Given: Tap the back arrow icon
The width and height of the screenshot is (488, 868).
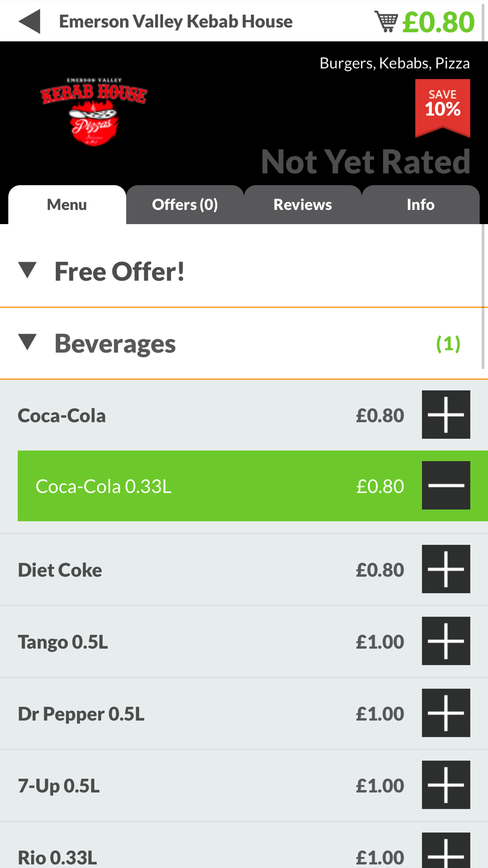Looking at the screenshot, I should coord(29,21).
